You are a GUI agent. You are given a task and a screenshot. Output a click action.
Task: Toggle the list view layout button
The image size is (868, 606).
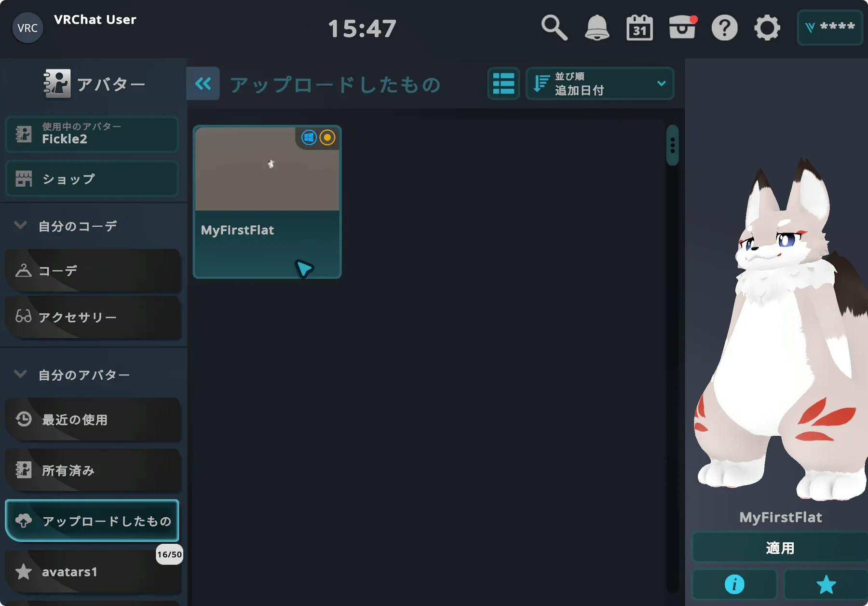point(503,83)
